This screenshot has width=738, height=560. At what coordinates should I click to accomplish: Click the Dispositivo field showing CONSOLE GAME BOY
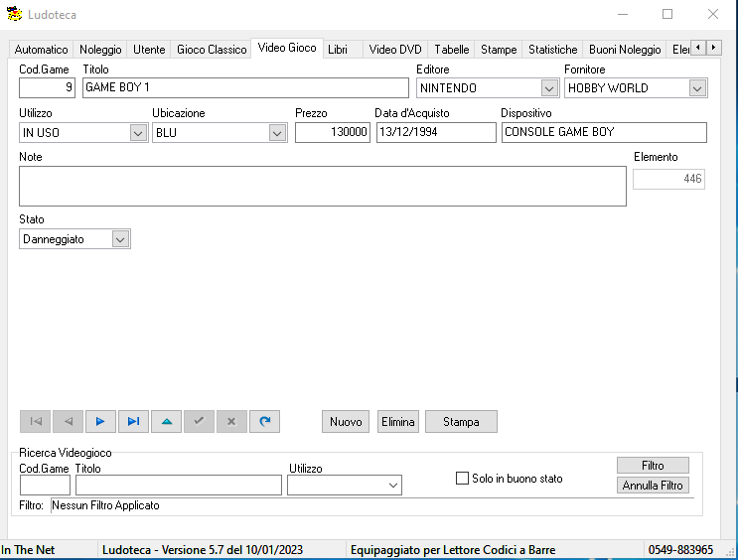pyautogui.click(x=604, y=132)
